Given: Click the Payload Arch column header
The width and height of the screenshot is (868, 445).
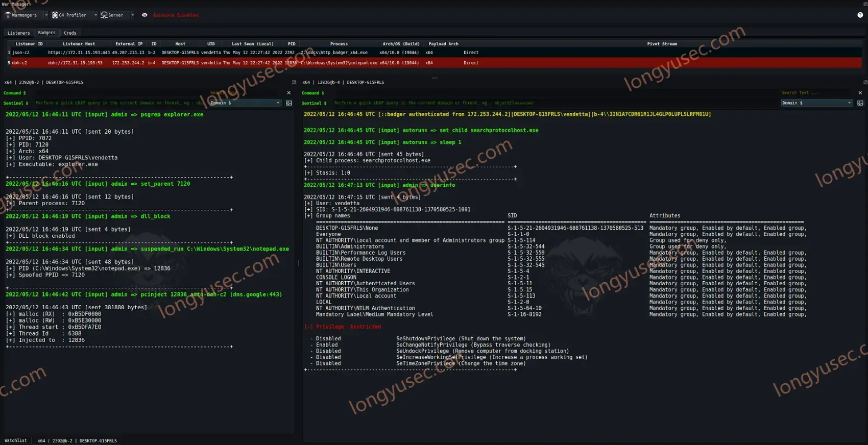Looking at the screenshot, I should [443, 44].
